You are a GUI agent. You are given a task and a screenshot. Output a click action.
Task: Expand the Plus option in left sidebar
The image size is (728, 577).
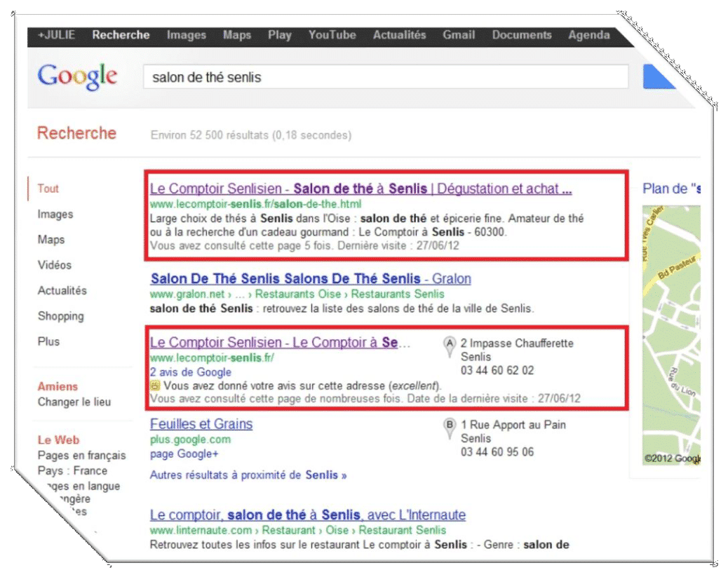coord(49,341)
